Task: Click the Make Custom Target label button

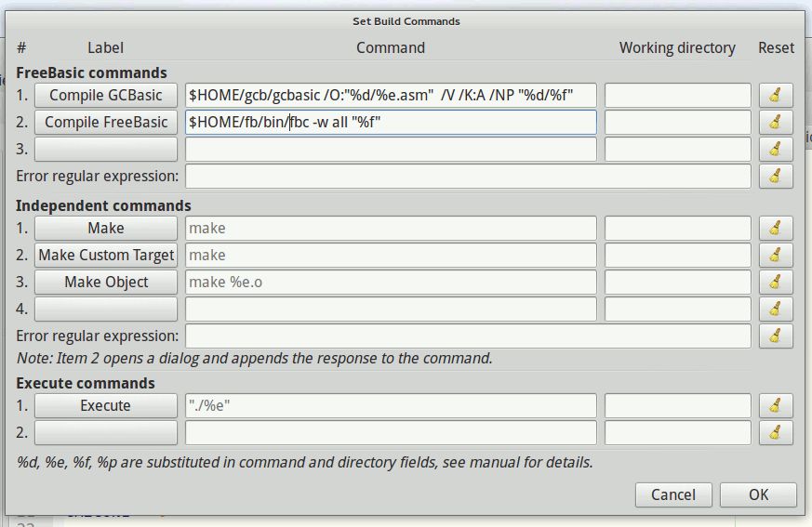Action: tap(106, 255)
